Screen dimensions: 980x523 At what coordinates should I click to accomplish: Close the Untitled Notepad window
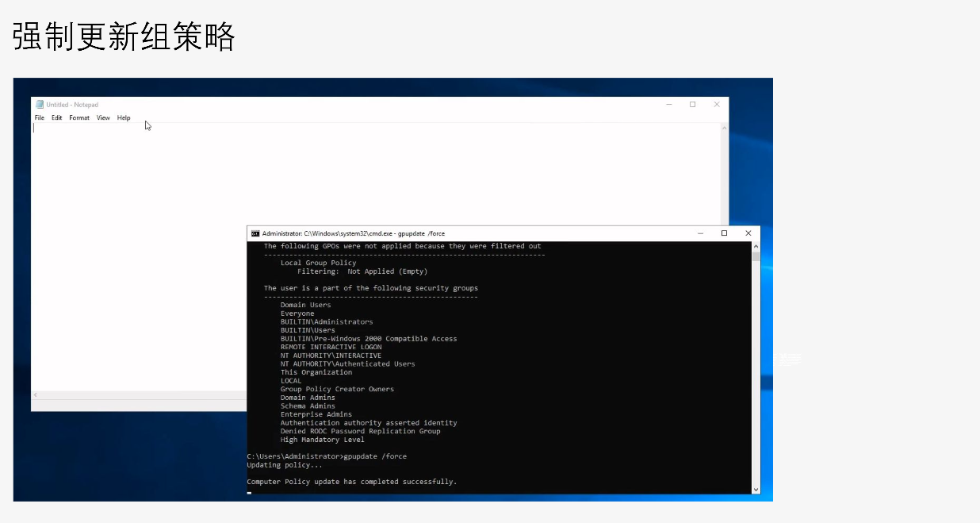coord(717,105)
